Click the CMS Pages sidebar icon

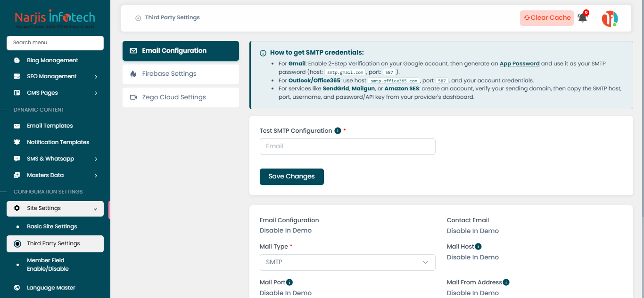17,93
